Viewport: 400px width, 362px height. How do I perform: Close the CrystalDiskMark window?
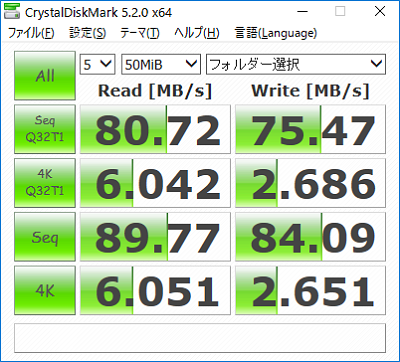click(x=380, y=12)
